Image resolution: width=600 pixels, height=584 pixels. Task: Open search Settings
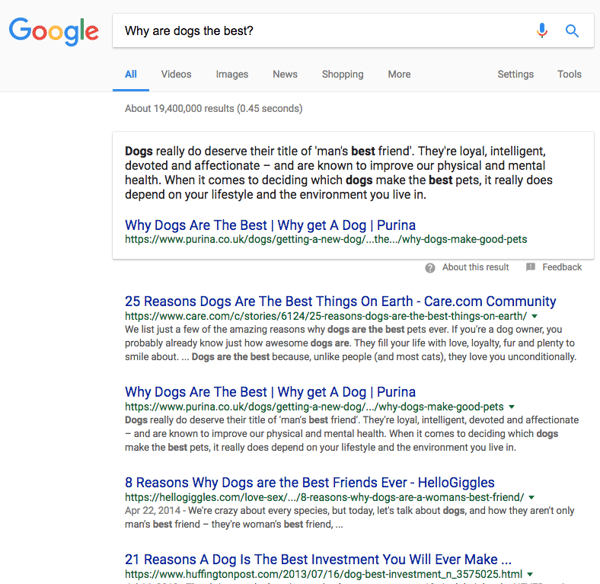pos(515,74)
